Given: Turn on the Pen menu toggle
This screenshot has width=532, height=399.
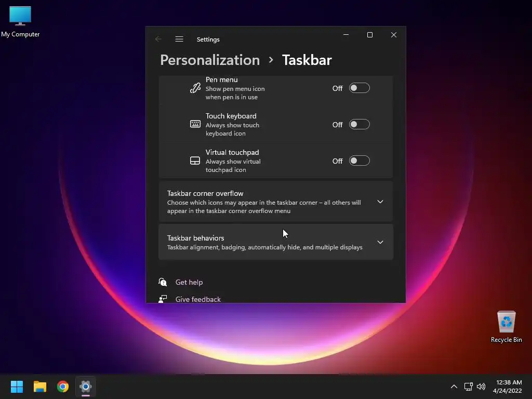Looking at the screenshot, I should click(360, 88).
